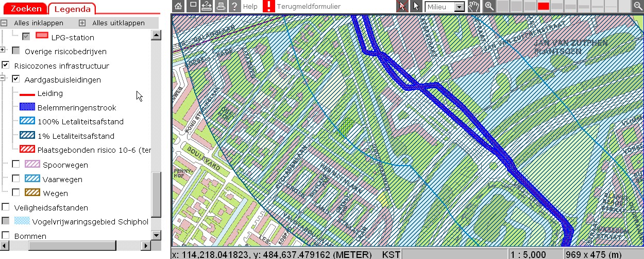The width and height of the screenshot is (644, 259).
Task: Select the Legenda tab
Action: click(72, 9)
